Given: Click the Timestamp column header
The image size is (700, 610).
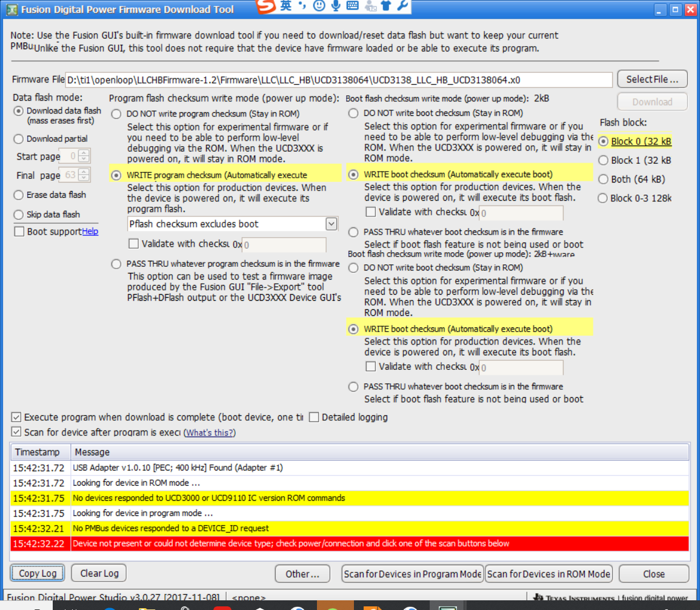Looking at the screenshot, I should 41,452.
